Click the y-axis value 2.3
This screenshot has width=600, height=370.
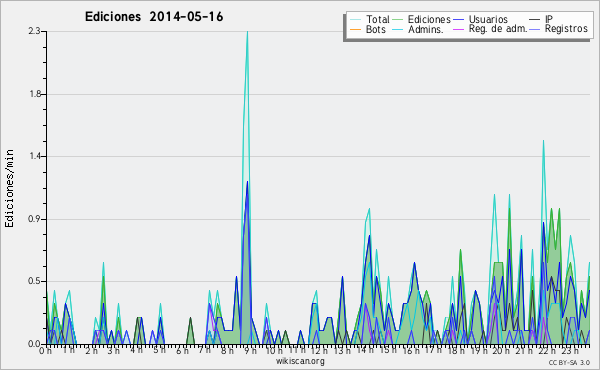point(34,31)
